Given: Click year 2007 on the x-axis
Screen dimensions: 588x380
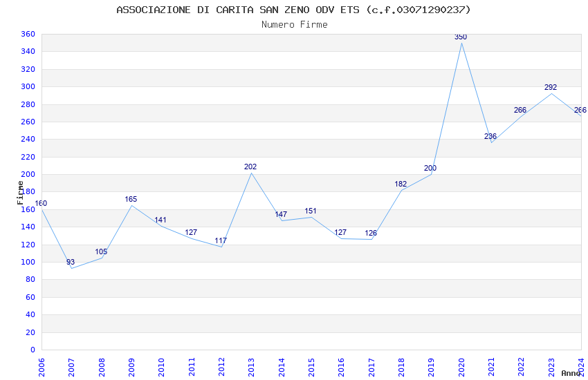Looking at the screenshot, I should [71, 368].
